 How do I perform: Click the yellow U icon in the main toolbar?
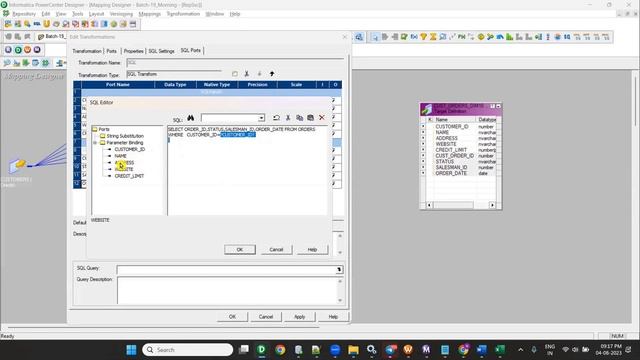[x=47, y=24]
